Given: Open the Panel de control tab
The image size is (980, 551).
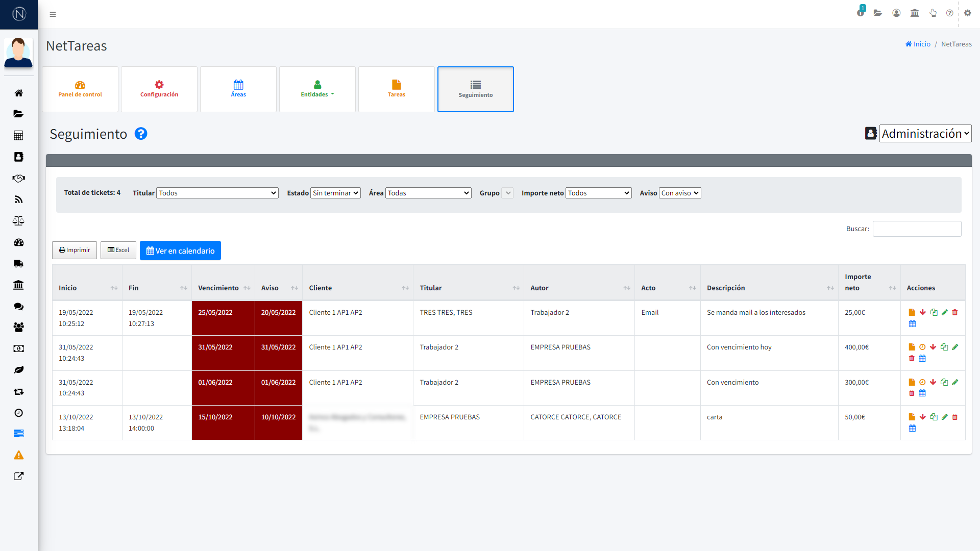Looking at the screenshot, I should pos(80,89).
